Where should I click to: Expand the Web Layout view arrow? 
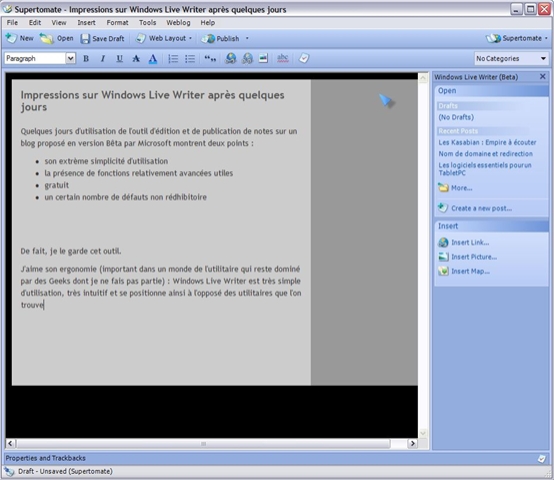191,38
